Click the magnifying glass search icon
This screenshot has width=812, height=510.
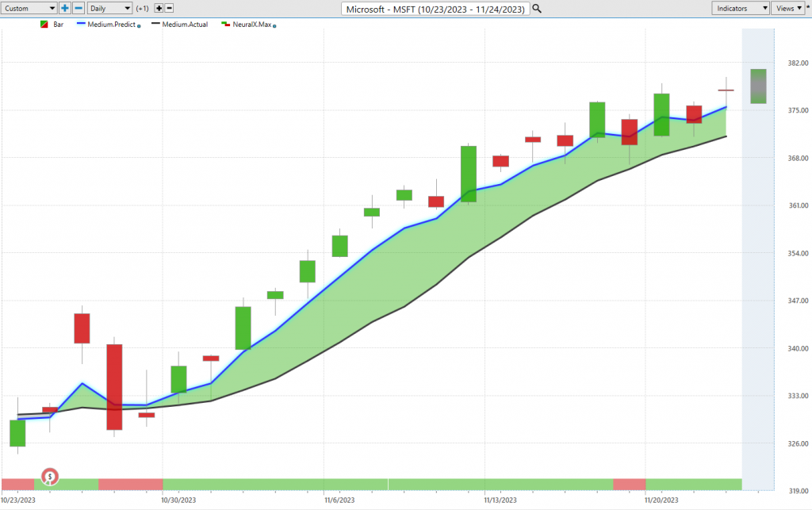pyautogui.click(x=537, y=9)
